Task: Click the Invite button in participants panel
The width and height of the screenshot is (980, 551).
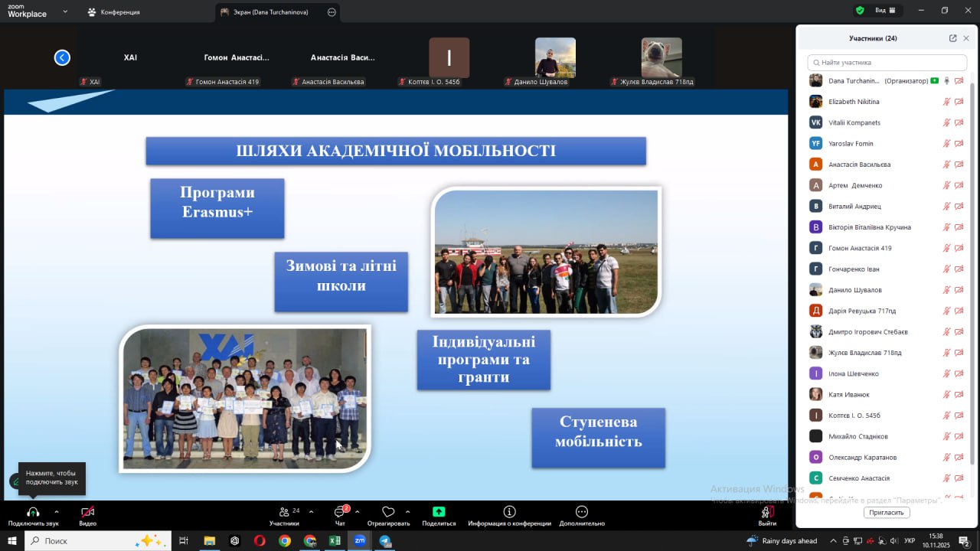Action: (x=887, y=513)
